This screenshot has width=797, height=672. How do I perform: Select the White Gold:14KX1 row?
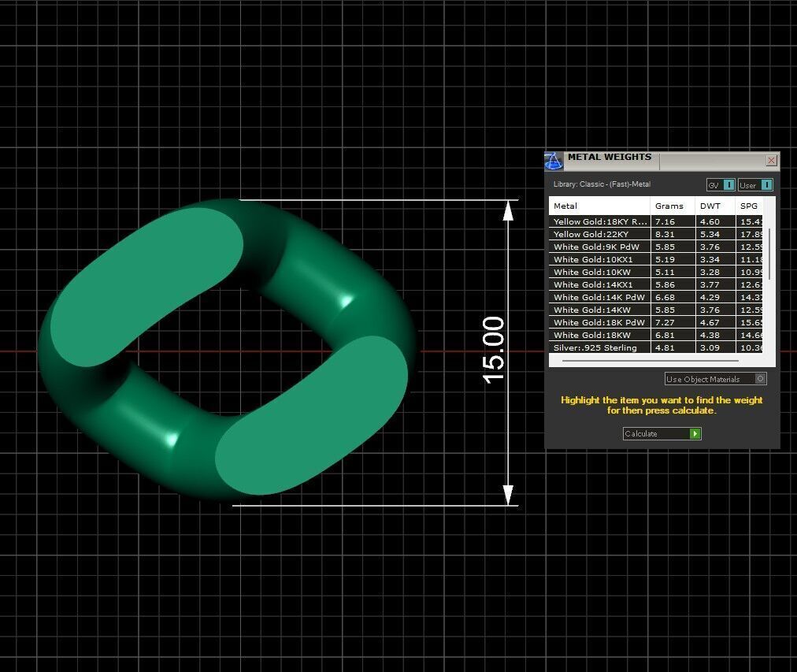click(656, 284)
